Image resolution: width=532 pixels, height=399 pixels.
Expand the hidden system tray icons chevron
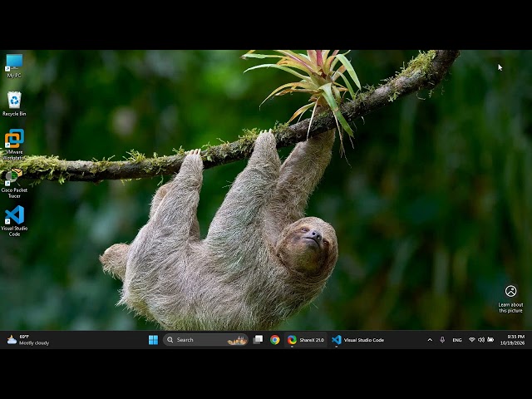430,340
